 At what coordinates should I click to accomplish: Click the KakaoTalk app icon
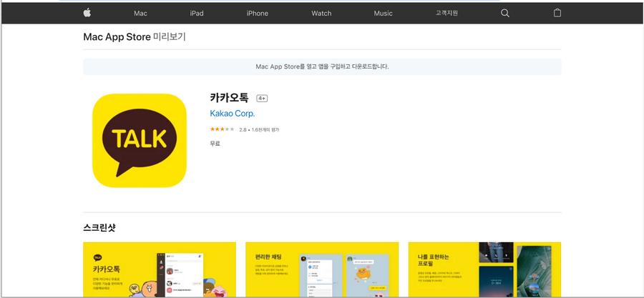point(140,141)
